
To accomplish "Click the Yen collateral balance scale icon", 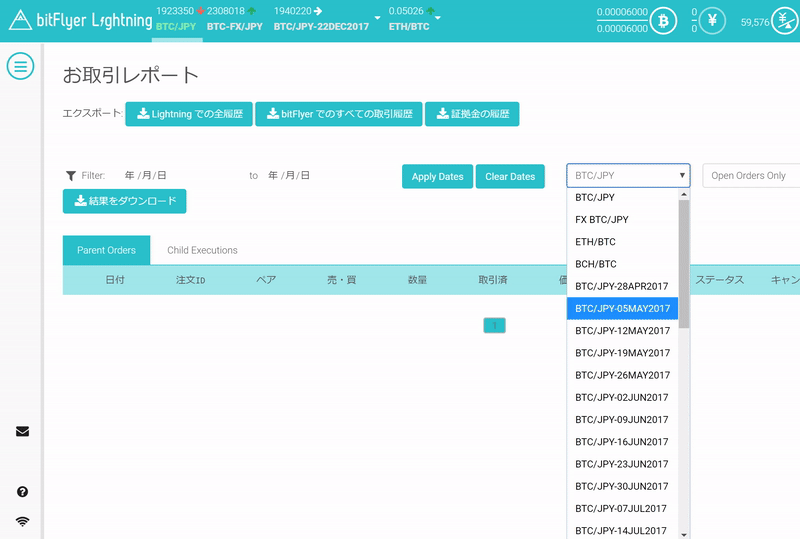I will tap(785, 21).
